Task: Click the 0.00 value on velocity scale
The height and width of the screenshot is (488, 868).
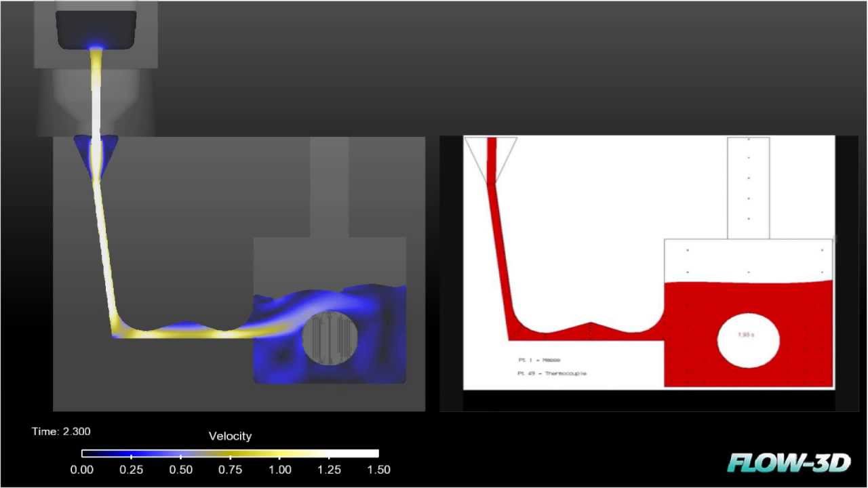Action: coord(82,469)
